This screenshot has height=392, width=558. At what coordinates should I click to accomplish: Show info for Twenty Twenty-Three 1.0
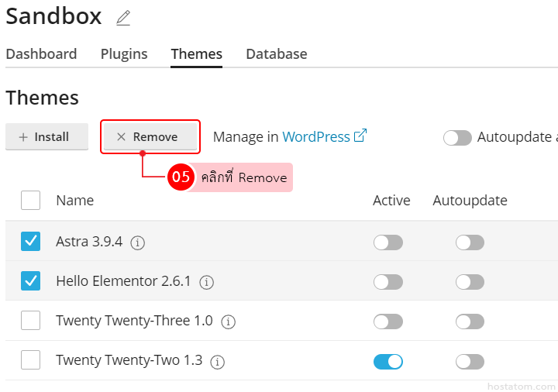[228, 322]
